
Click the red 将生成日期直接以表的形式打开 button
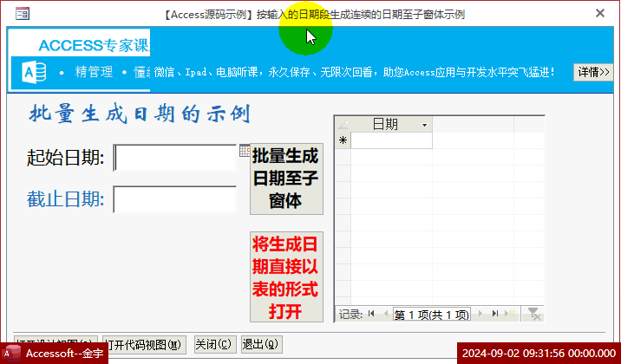[x=286, y=277]
